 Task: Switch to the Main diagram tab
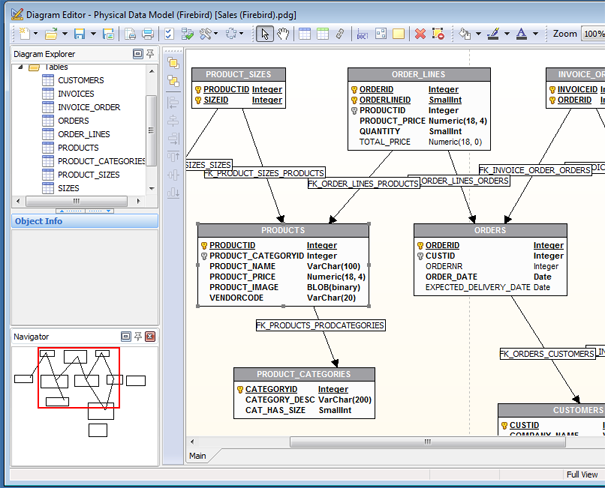198,456
